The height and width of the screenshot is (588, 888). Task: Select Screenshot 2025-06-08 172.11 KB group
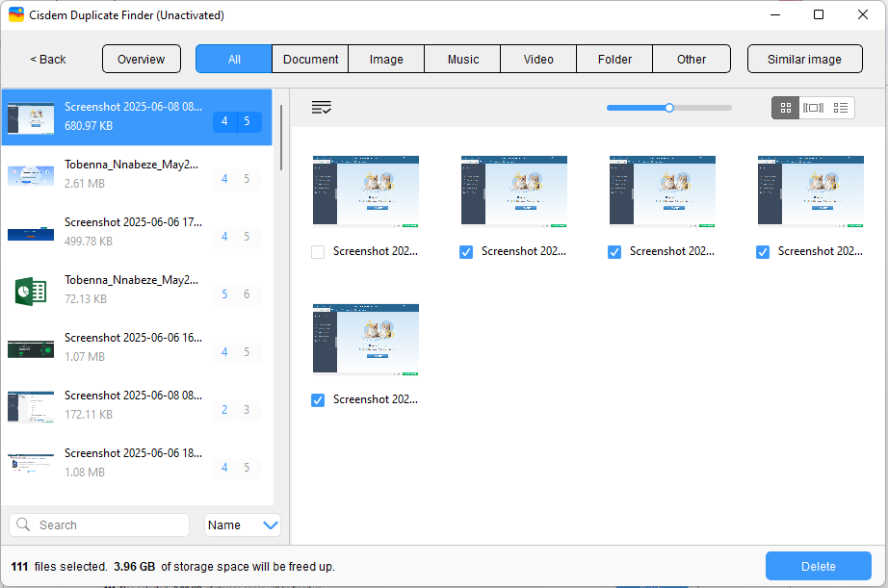click(137, 405)
